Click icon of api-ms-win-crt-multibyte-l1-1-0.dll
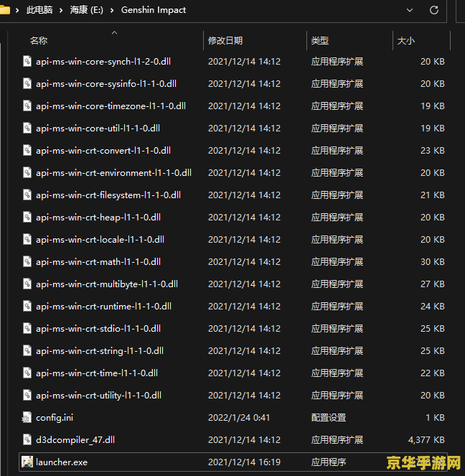This screenshot has width=465, height=476. coord(27,284)
